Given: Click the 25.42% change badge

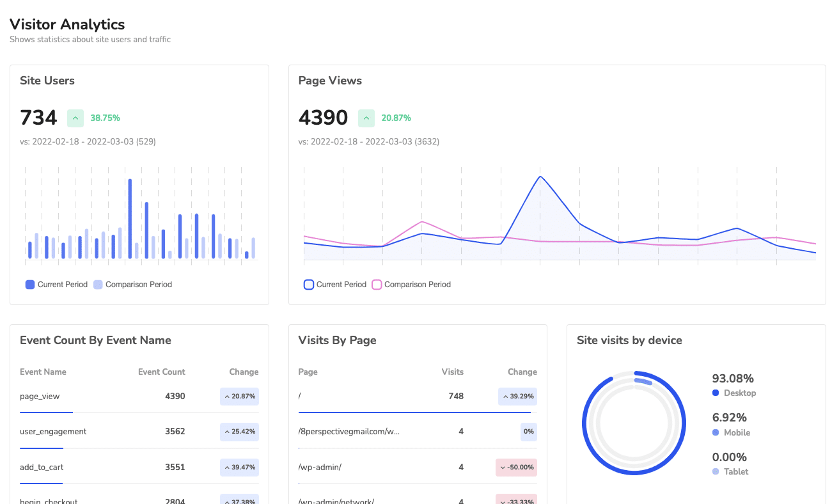Looking at the screenshot, I should click(x=239, y=432).
